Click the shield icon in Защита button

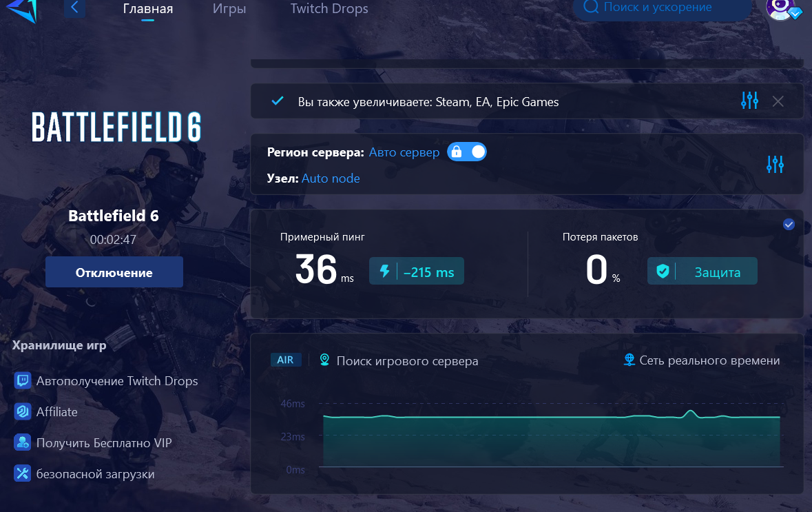click(x=663, y=271)
